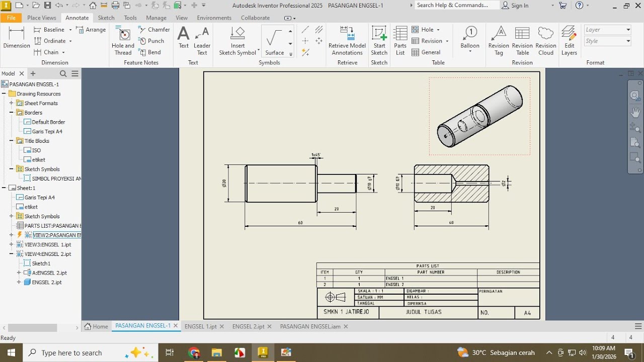Click the Home icon in quick access toolbar

(93, 6)
